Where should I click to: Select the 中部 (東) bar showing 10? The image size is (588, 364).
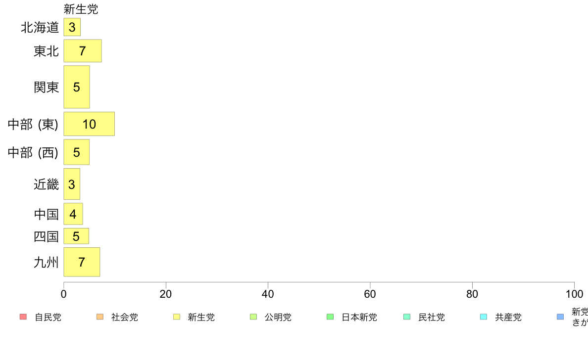(89, 124)
